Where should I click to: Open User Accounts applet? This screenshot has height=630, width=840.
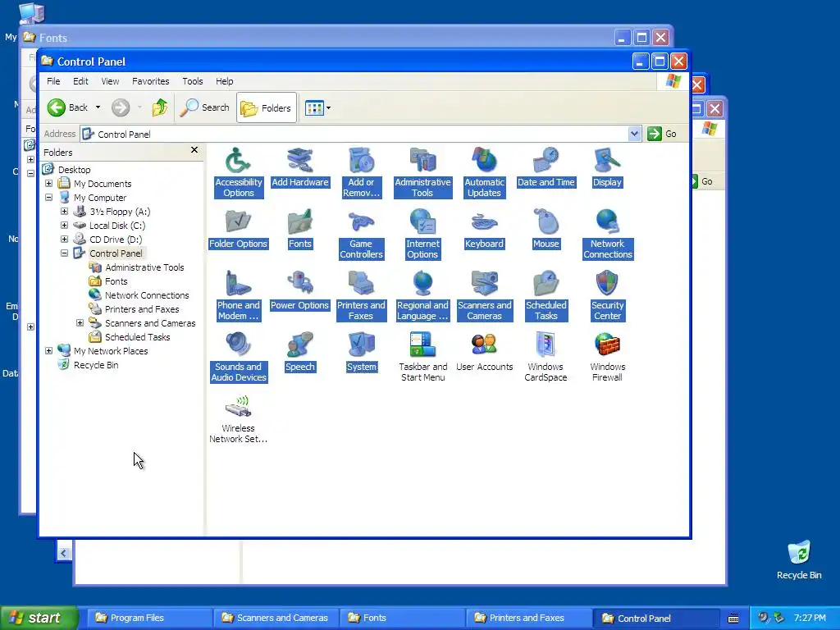pyautogui.click(x=484, y=352)
